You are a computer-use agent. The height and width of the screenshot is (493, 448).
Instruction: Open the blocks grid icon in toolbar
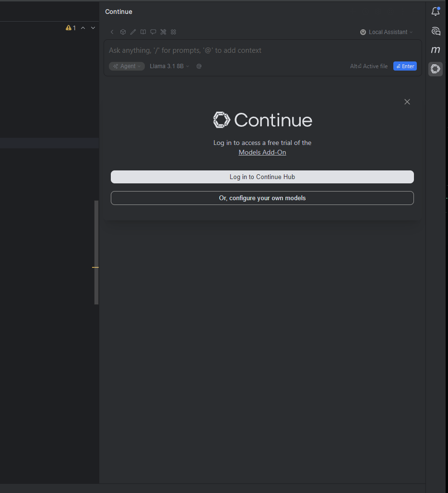pyautogui.click(x=173, y=32)
